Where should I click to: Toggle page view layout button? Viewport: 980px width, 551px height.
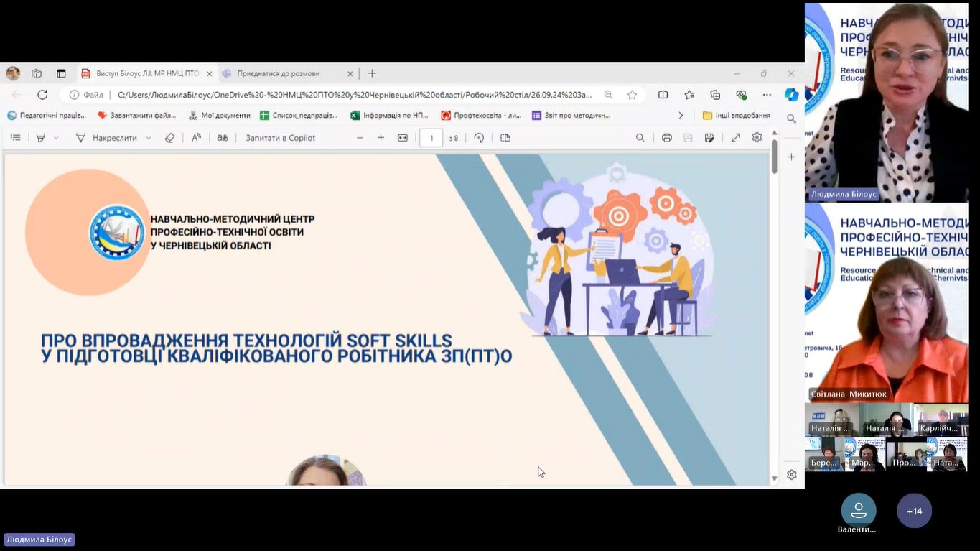pyautogui.click(x=505, y=138)
